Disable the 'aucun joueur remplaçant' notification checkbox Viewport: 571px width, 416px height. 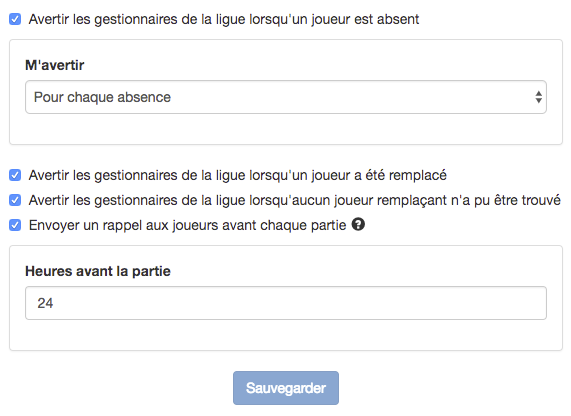point(15,200)
